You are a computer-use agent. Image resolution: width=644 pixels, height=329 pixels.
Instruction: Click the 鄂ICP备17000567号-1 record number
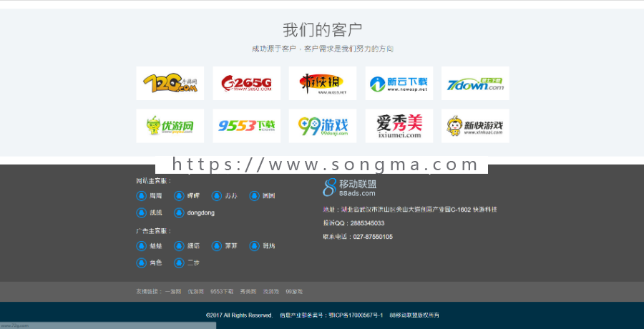point(356,315)
